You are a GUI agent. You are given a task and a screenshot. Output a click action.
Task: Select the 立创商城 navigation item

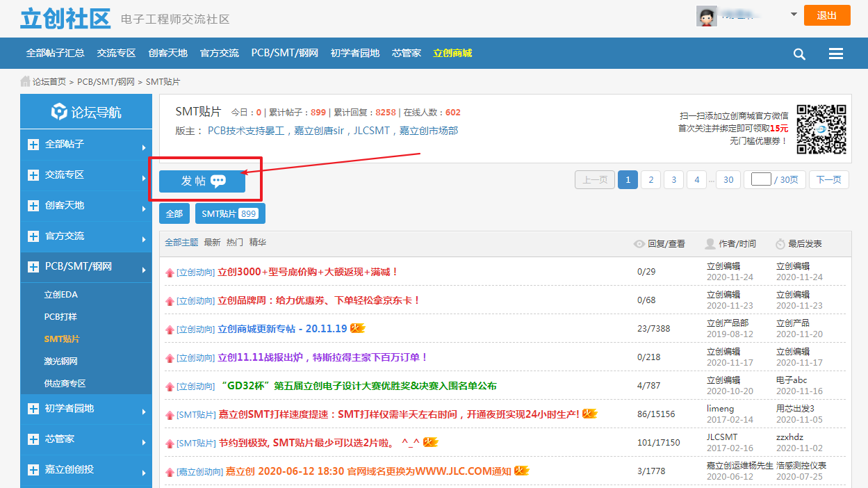[452, 53]
